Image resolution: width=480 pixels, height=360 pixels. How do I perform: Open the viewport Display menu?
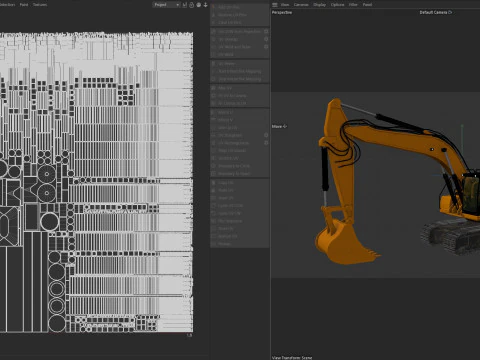tap(319, 5)
